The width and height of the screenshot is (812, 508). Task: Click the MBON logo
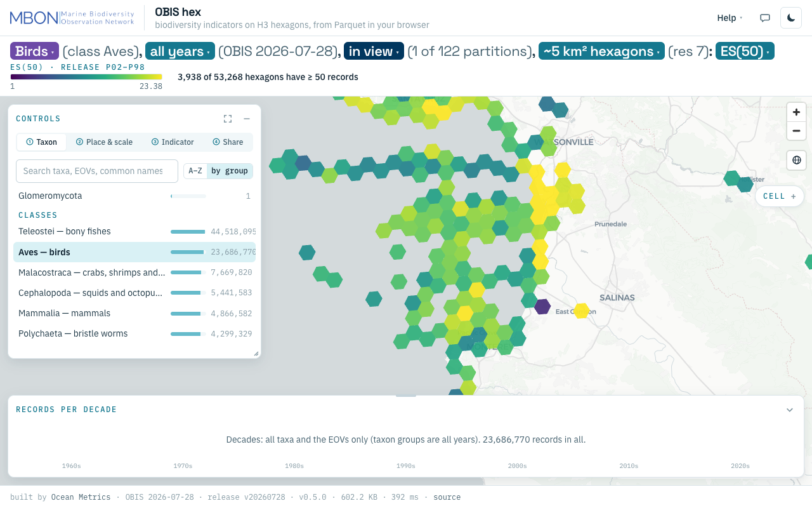72,18
